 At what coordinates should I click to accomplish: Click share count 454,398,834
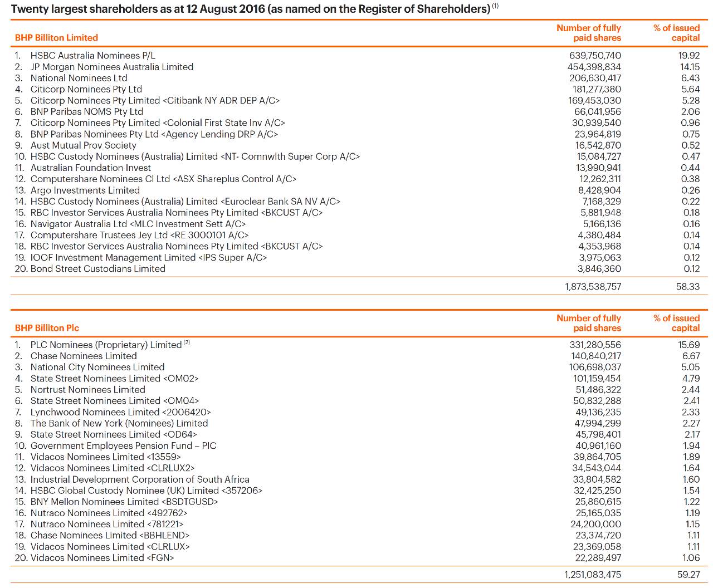(x=595, y=67)
